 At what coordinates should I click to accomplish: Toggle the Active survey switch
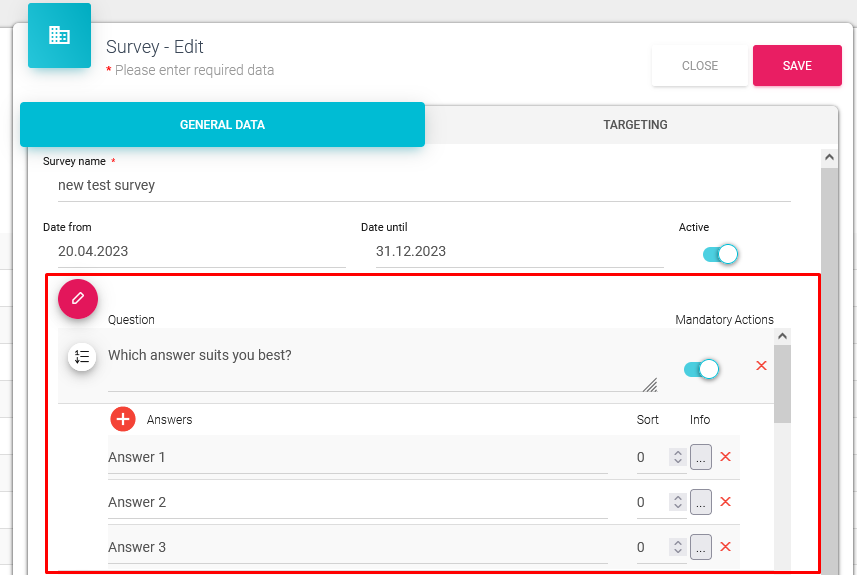(720, 254)
